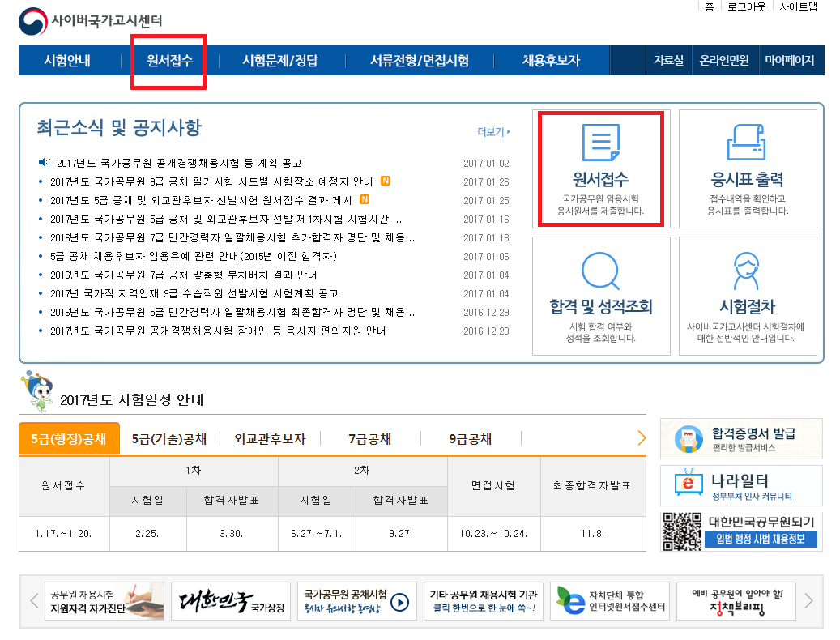
Task: Switch to the 9급공채 tab
Action: tap(471, 439)
